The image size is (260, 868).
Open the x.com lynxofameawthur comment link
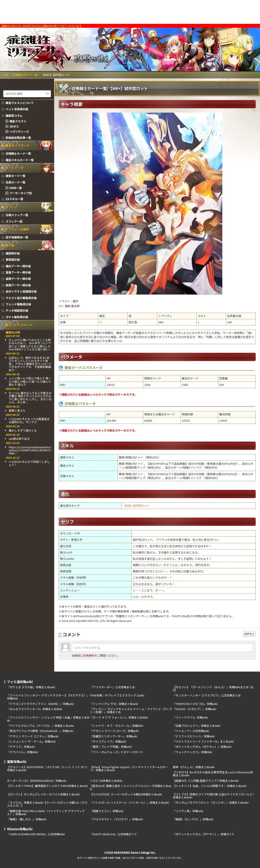30,450
